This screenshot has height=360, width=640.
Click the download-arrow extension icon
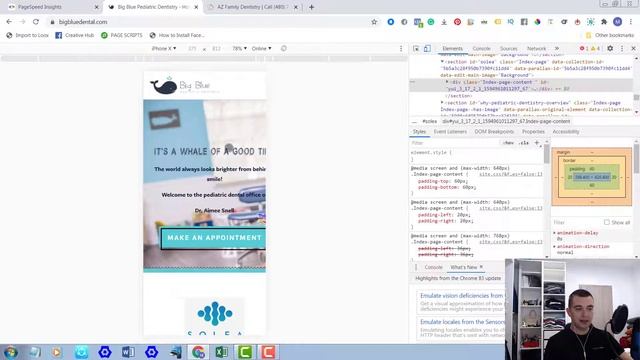tap(444, 22)
